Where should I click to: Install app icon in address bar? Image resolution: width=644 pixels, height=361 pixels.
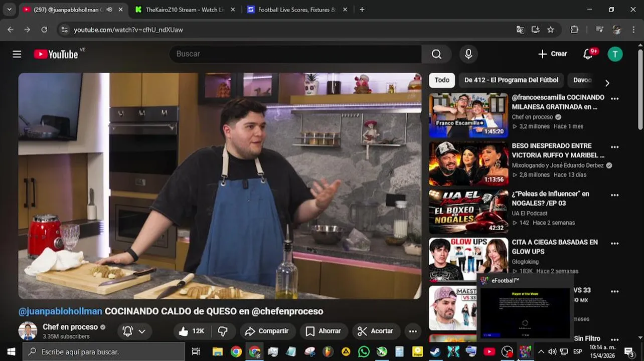(535, 30)
